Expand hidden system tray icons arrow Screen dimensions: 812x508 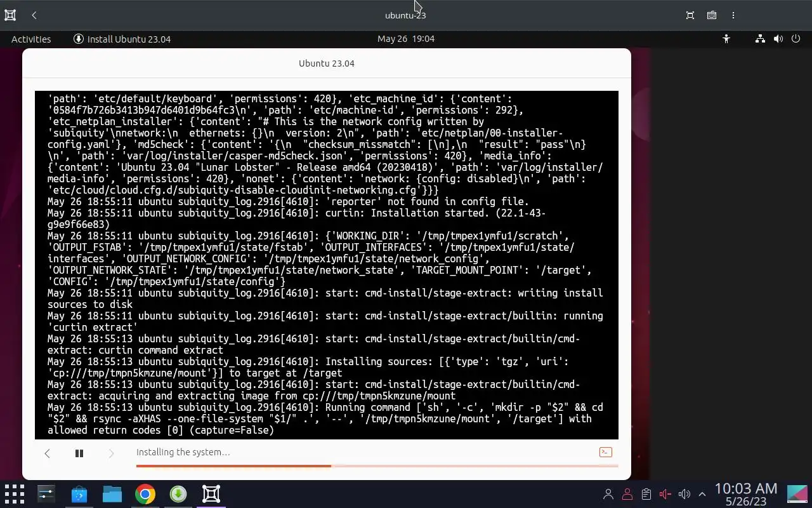click(x=702, y=494)
